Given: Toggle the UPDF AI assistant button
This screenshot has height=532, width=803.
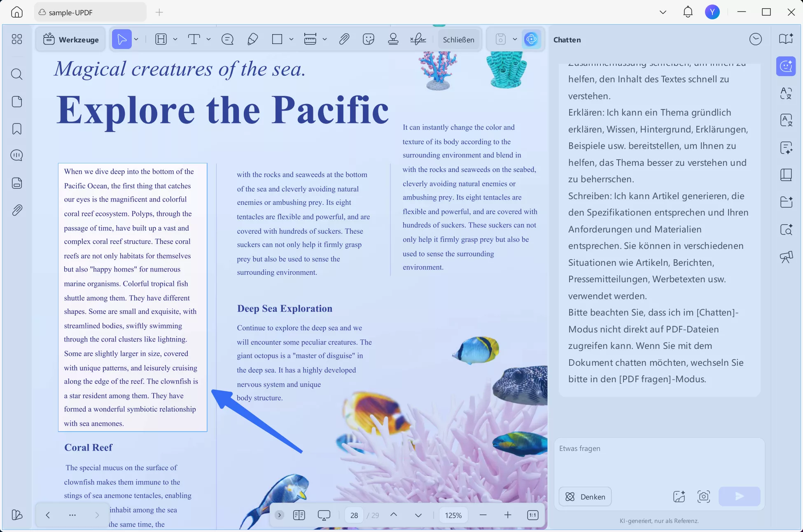Looking at the screenshot, I should (x=531, y=39).
